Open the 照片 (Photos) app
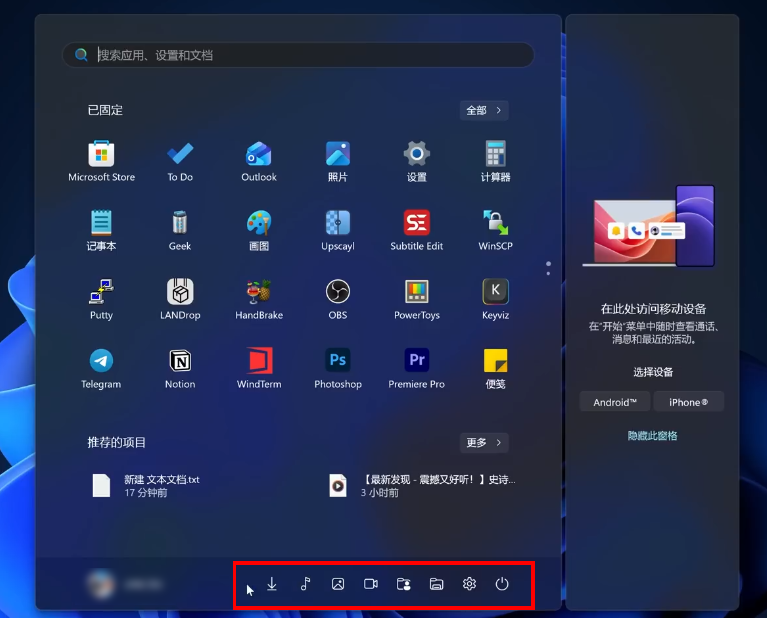The width and height of the screenshot is (767, 618). (x=338, y=161)
